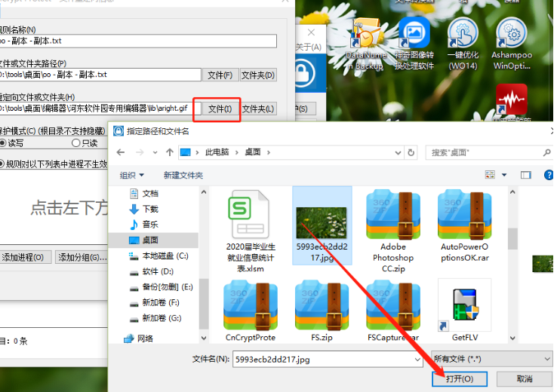The height and width of the screenshot is (392, 557).
Task: Select the CnCryptProte archive file
Action: [251, 311]
